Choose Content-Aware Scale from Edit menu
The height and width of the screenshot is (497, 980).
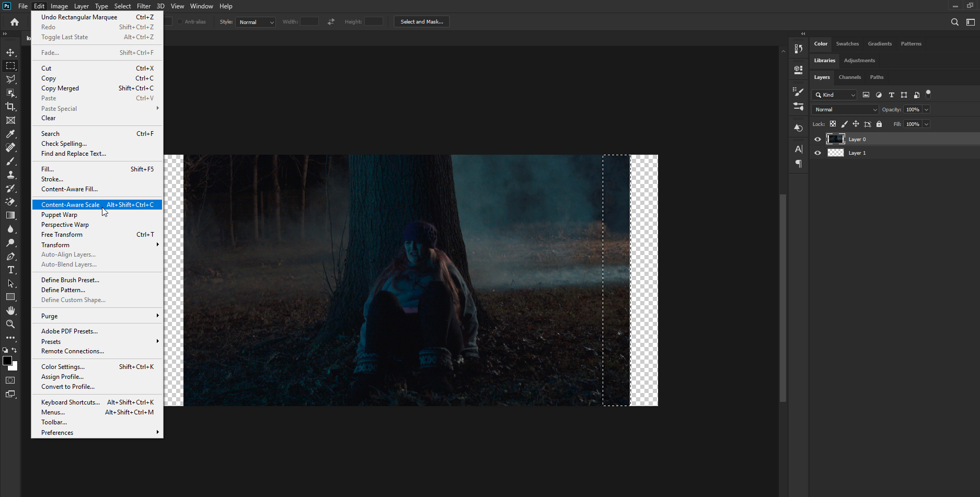pyautogui.click(x=72, y=204)
